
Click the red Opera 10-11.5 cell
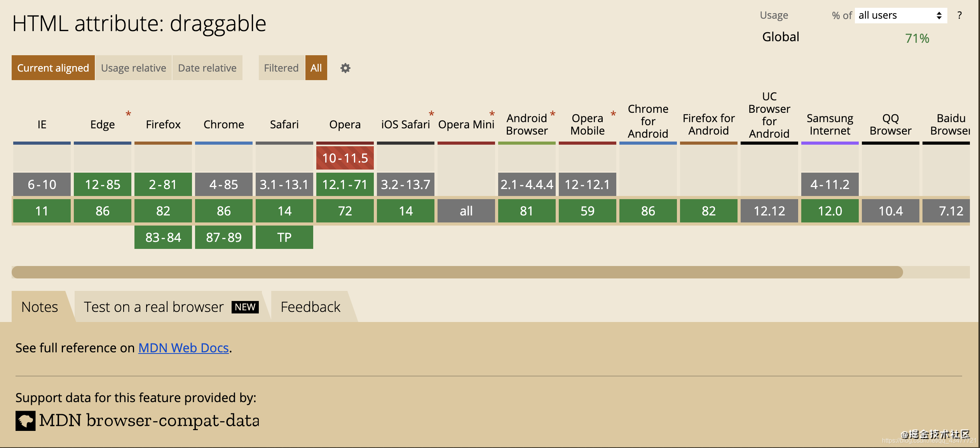tap(345, 158)
